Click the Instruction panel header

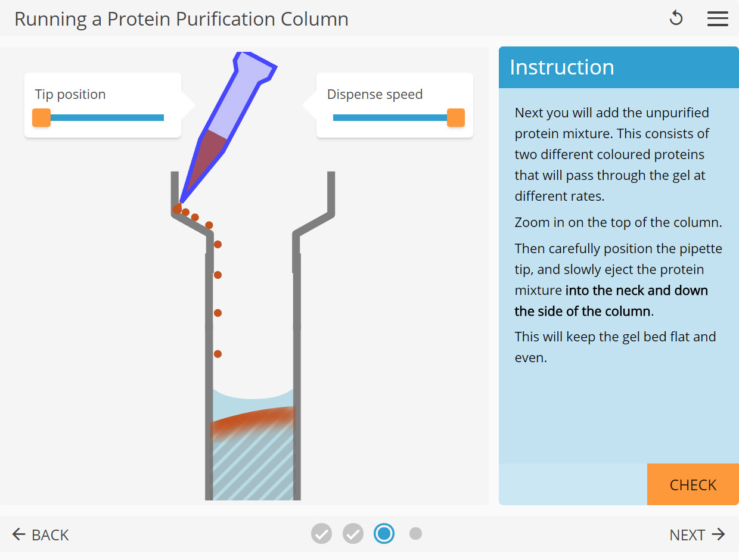619,67
